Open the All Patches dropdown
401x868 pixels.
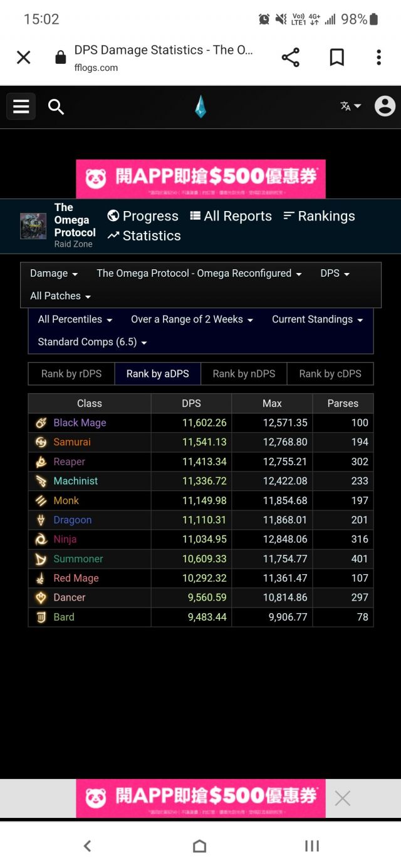point(60,296)
